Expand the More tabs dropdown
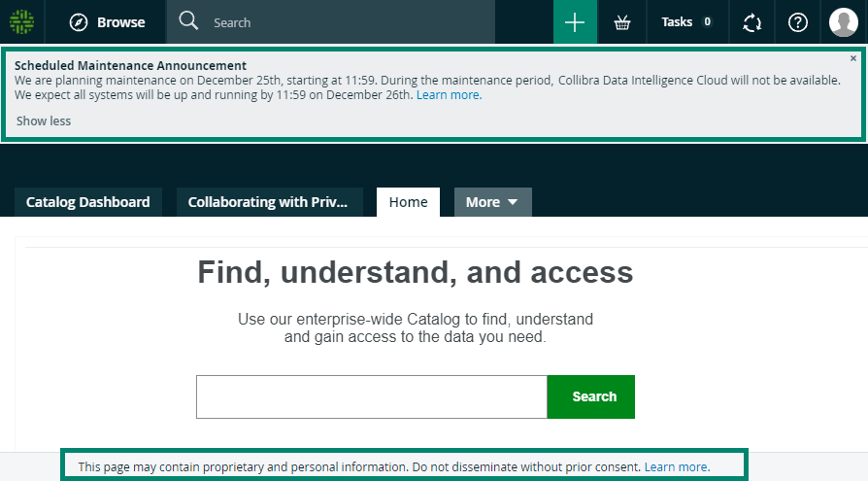The height and width of the screenshot is (481, 868). coord(492,202)
